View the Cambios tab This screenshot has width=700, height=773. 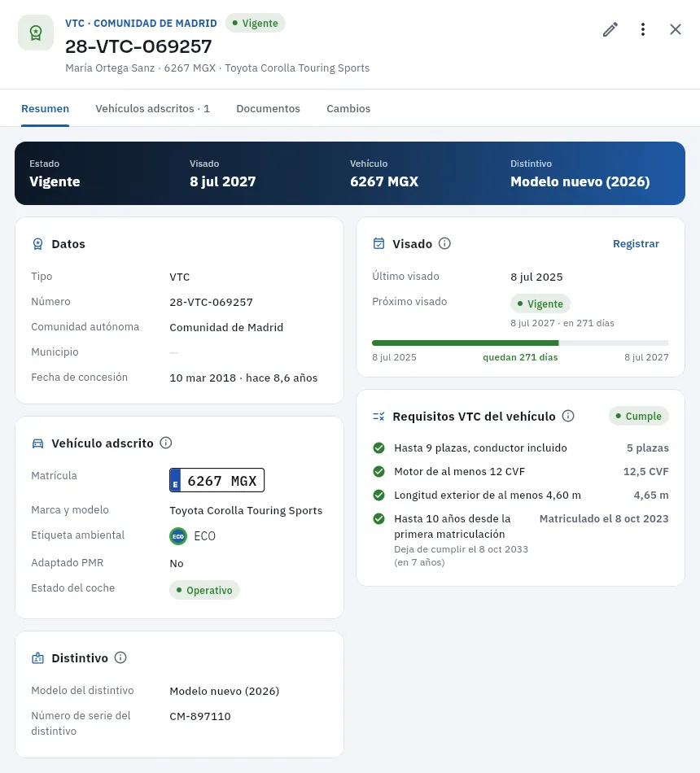348,108
